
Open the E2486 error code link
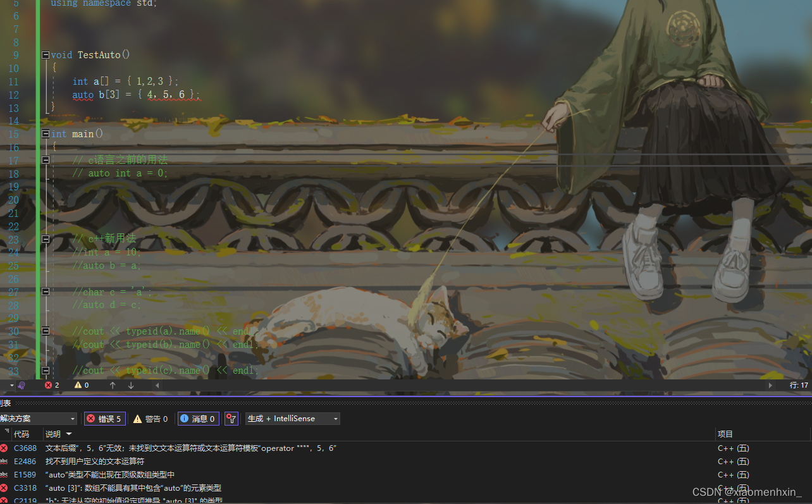(25, 462)
